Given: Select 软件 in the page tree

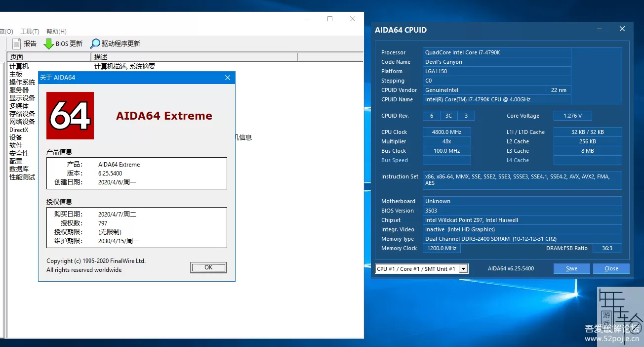Looking at the screenshot, I should click(x=16, y=145).
